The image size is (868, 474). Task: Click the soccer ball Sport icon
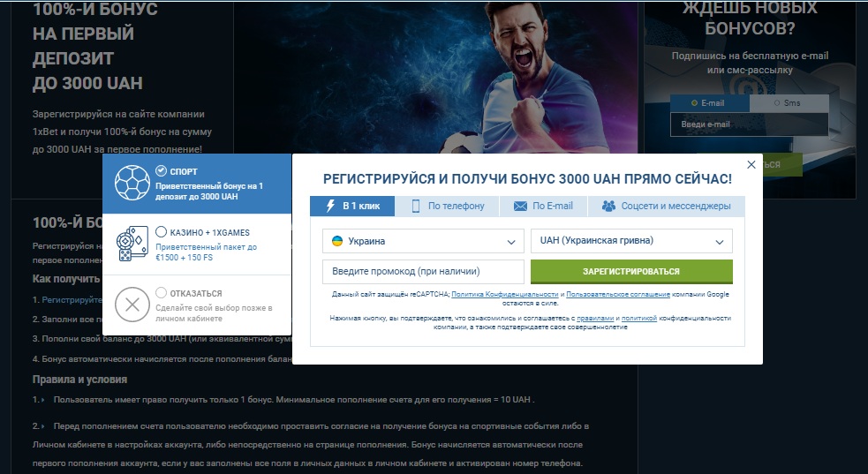point(132,183)
